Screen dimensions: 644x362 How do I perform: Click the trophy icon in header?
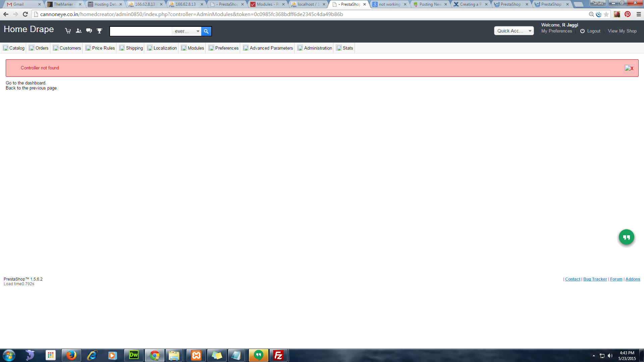pos(99,31)
